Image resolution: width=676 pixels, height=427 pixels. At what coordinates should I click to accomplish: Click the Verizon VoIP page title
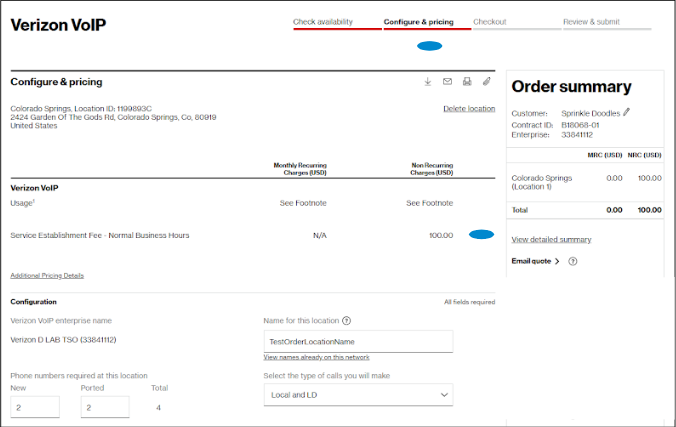(x=58, y=25)
